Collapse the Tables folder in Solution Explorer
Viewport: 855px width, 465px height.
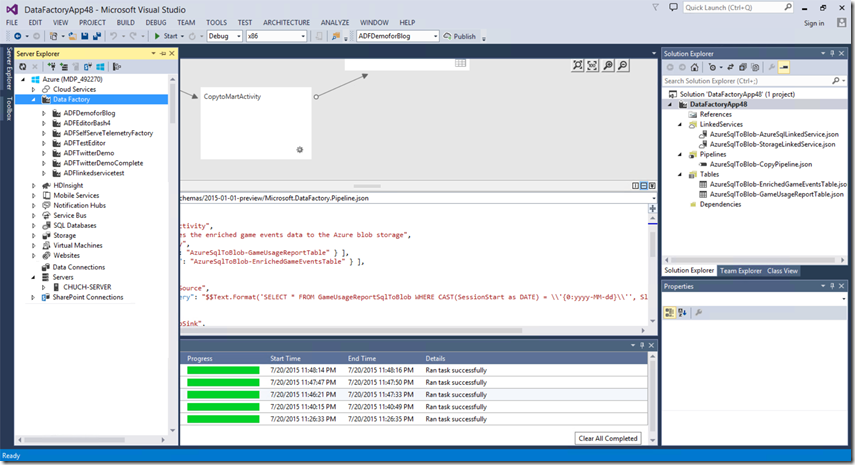coord(680,174)
